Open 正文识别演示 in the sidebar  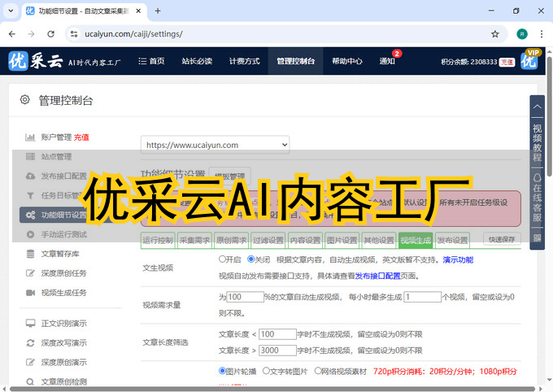pos(63,323)
